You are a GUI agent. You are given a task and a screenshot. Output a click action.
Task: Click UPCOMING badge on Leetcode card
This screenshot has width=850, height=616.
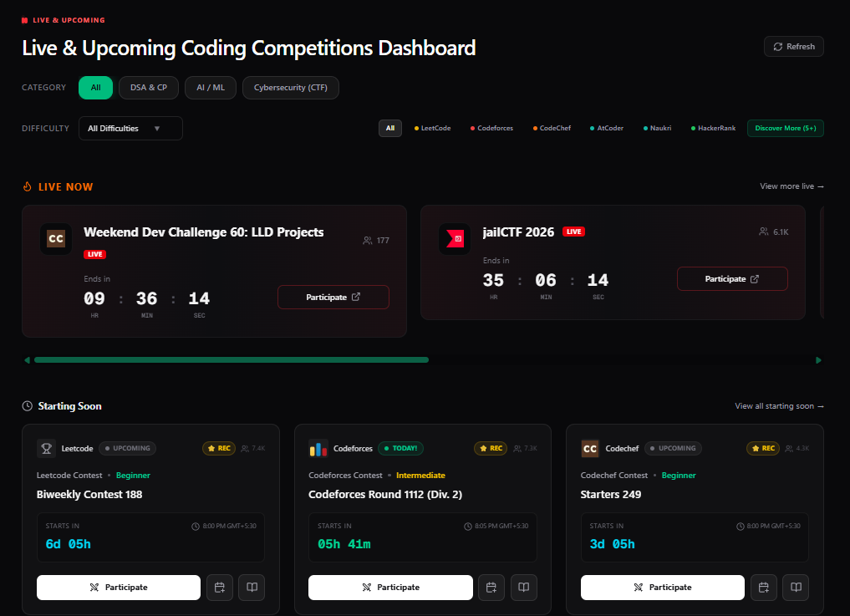(128, 449)
